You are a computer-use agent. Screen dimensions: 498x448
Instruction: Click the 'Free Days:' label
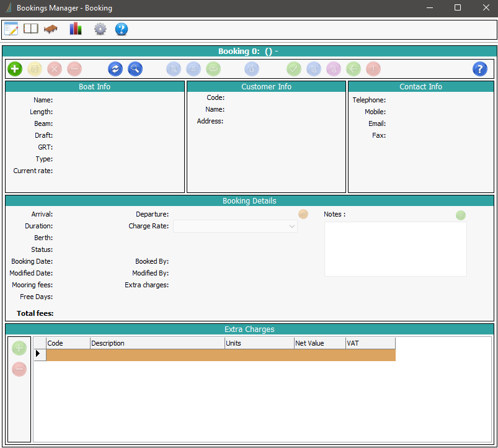[36, 297]
